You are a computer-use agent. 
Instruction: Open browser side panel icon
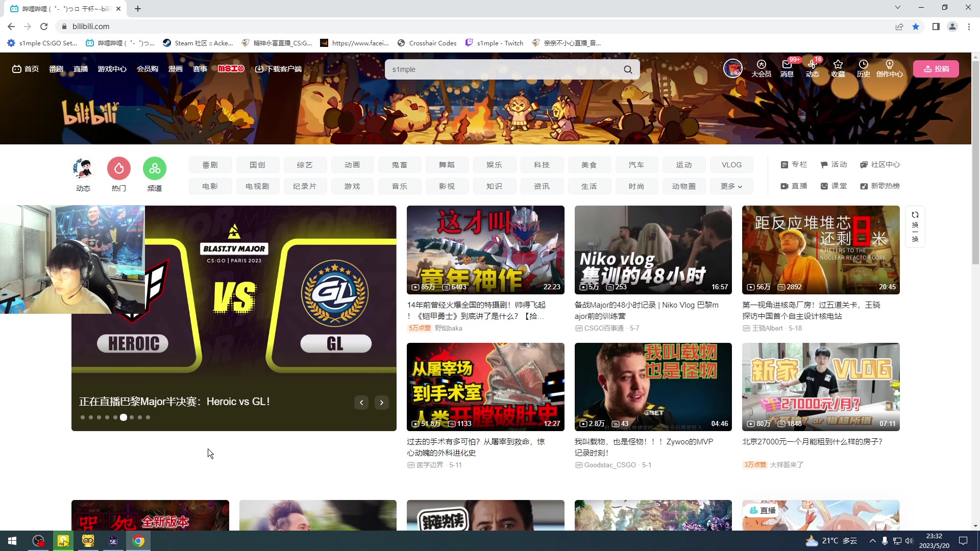coord(936,27)
